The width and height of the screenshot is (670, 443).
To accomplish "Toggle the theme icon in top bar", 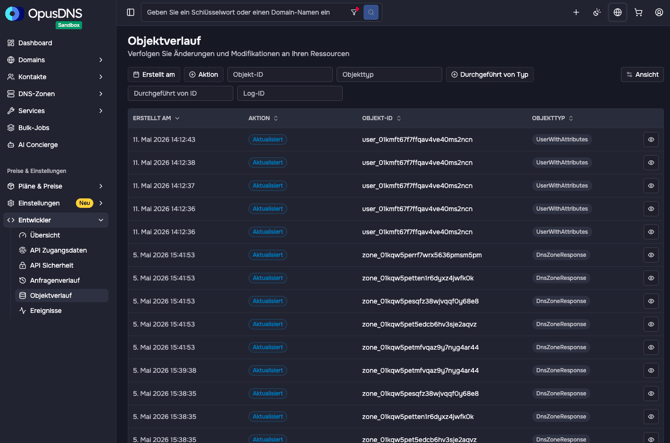I will click(x=597, y=12).
